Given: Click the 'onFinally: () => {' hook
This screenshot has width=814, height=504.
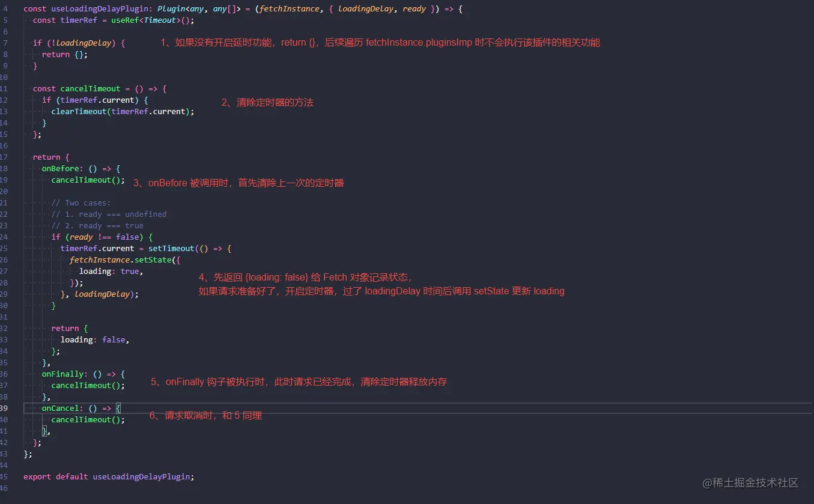Looking at the screenshot, I should pyautogui.click(x=84, y=374).
